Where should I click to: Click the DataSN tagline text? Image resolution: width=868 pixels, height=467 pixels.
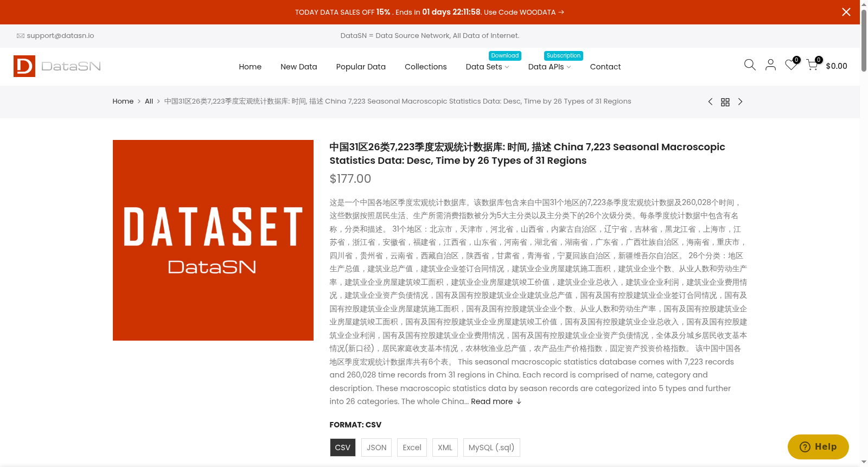[430, 36]
